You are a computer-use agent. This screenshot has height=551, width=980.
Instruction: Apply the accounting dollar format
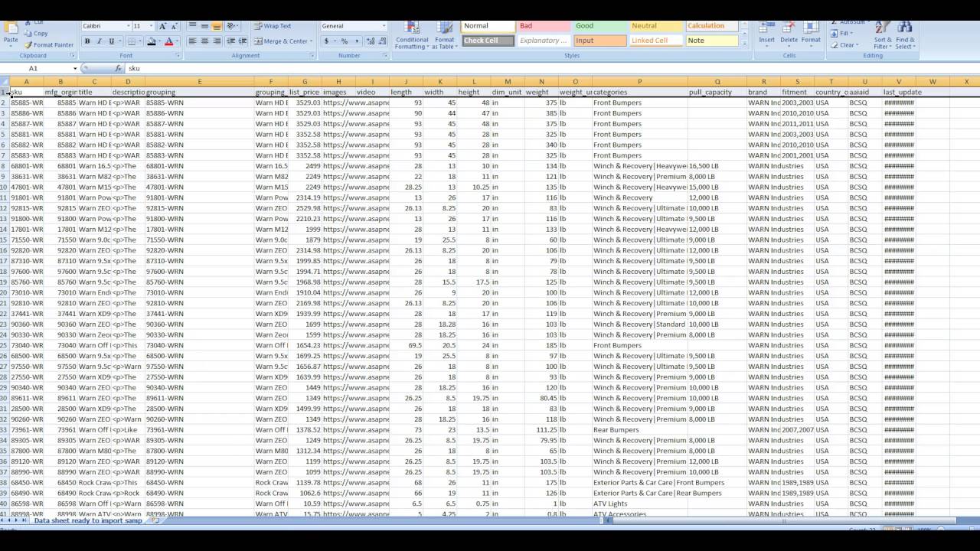pos(327,41)
